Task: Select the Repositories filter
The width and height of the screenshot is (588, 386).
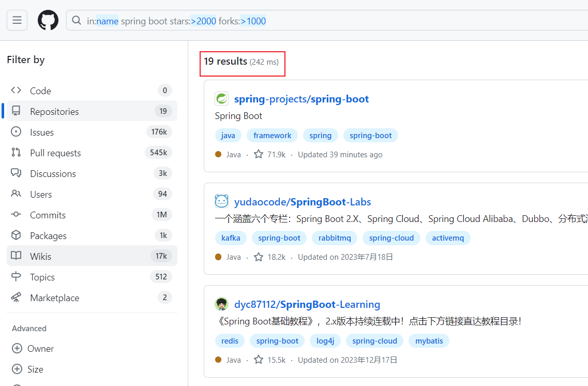Action: [92, 111]
